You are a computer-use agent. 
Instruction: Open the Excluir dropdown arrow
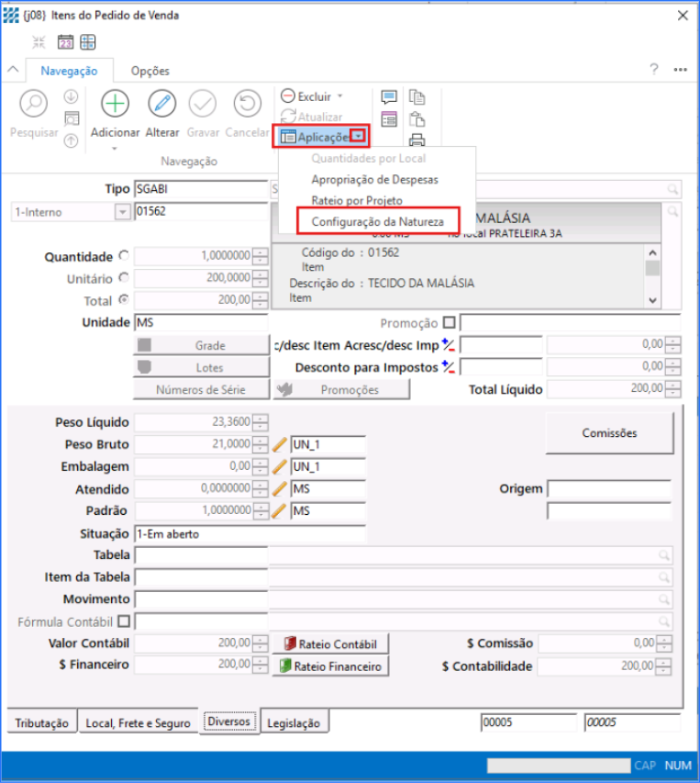340,96
